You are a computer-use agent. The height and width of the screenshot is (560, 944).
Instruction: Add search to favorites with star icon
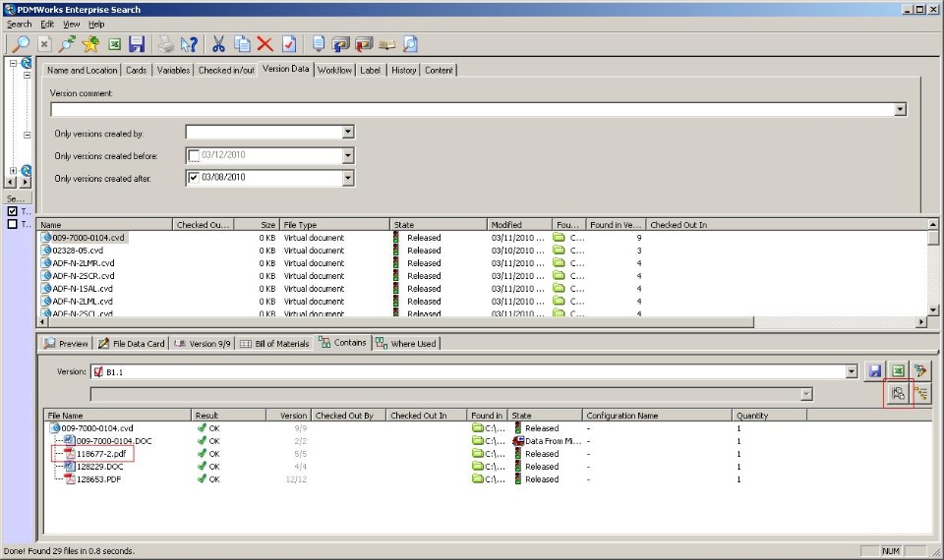point(90,44)
